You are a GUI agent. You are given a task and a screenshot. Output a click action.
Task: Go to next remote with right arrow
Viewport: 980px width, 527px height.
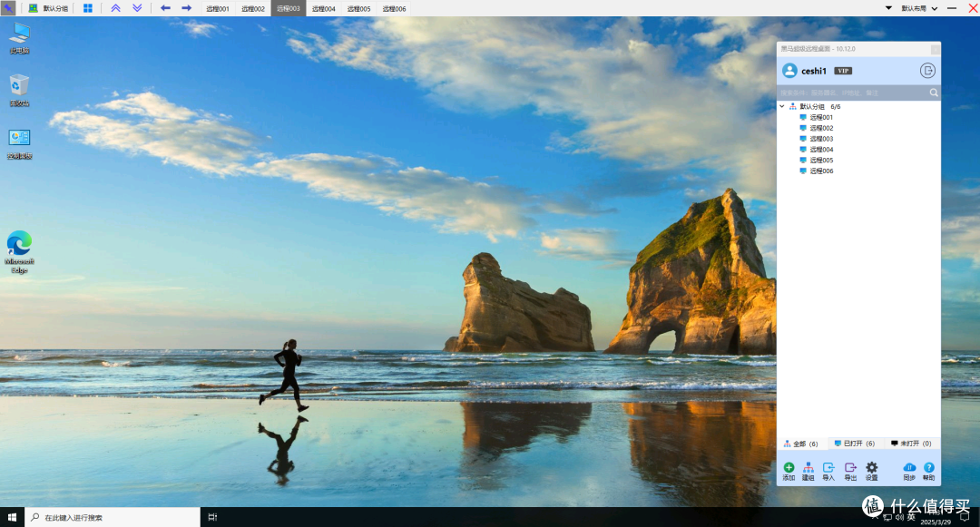pyautogui.click(x=186, y=8)
